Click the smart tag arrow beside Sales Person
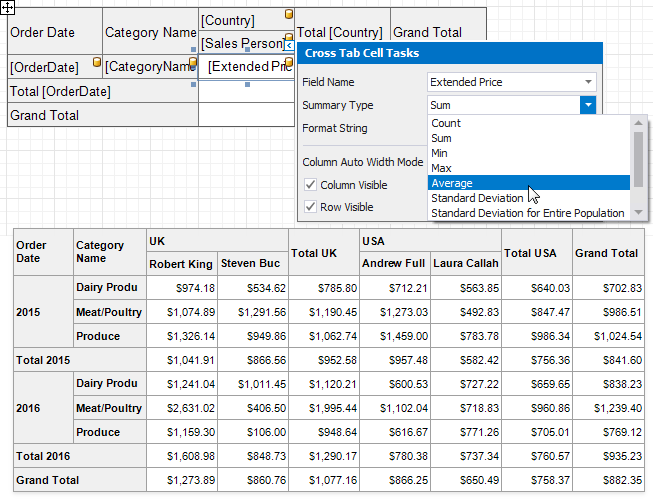The width and height of the screenshot is (653, 500). [x=289, y=44]
